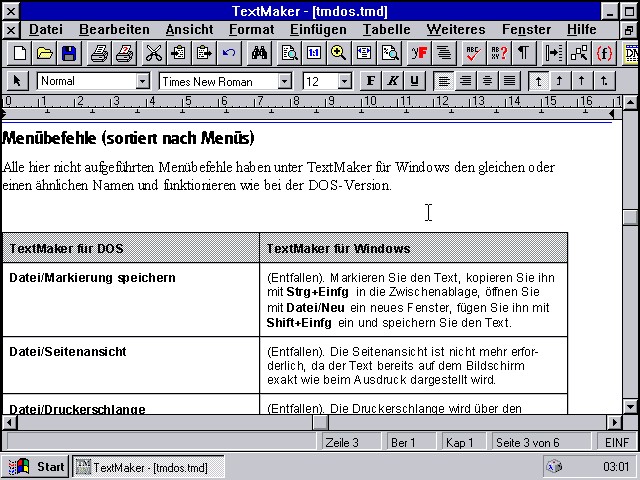
Task: Click the second printer icon with red mark
Action: coord(124,53)
